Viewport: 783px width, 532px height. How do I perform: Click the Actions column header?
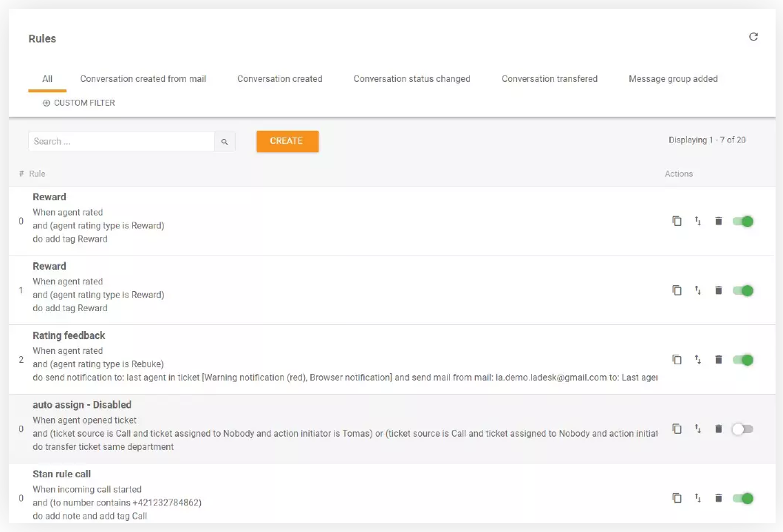pyautogui.click(x=679, y=174)
